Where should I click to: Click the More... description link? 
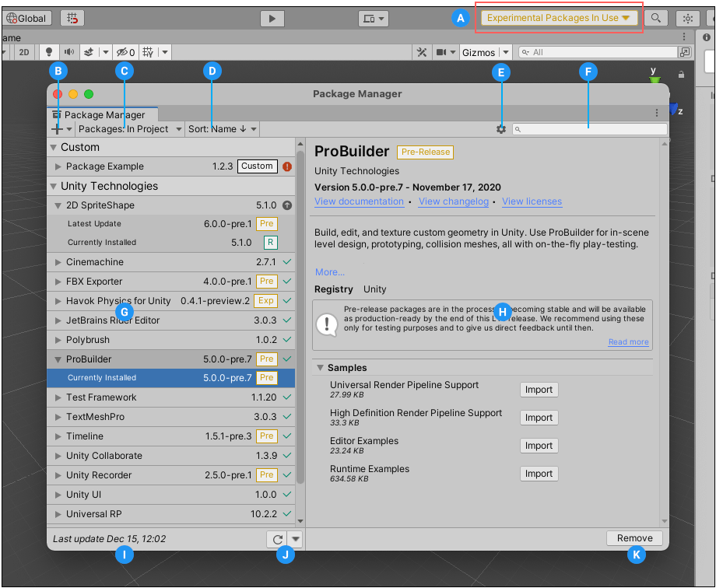[330, 272]
